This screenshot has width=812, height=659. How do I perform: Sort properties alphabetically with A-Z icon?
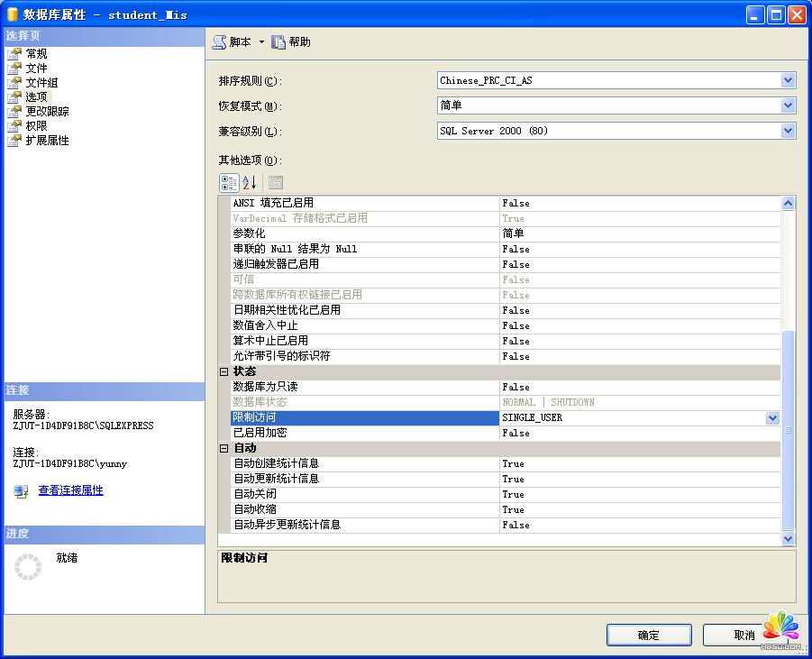pyautogui.click(x=250, y=183)
